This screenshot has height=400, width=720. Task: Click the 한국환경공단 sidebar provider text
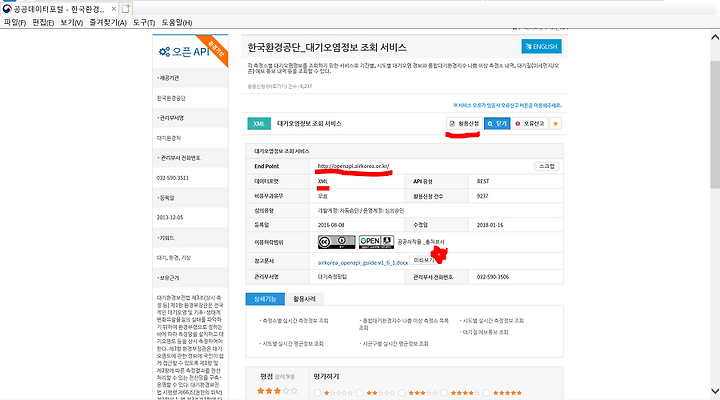pos(171,98)
